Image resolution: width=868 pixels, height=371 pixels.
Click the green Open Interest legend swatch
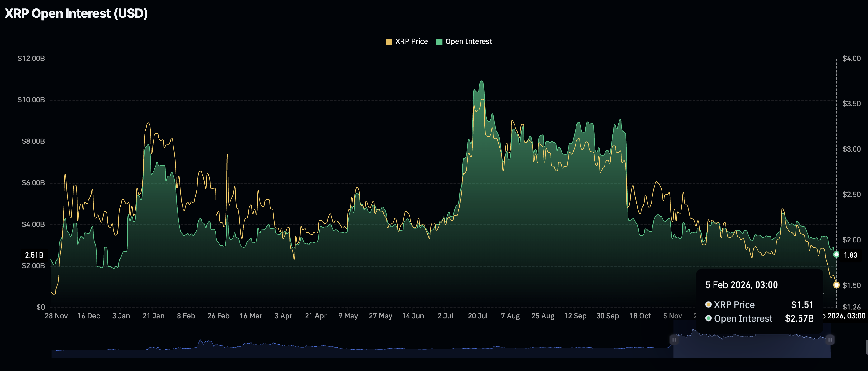pyautogui.click(x=439, y=42)
